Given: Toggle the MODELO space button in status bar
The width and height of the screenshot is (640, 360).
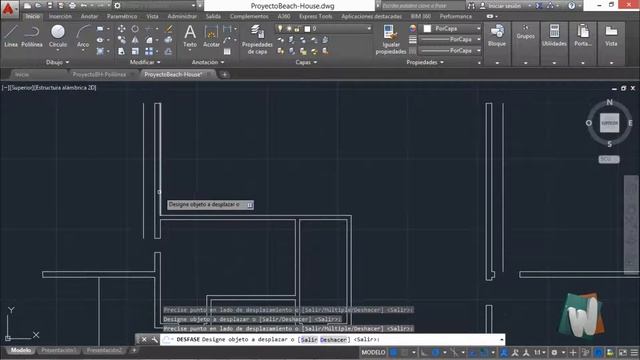Looking at the screenshot, I should click(x=373, y=352).
